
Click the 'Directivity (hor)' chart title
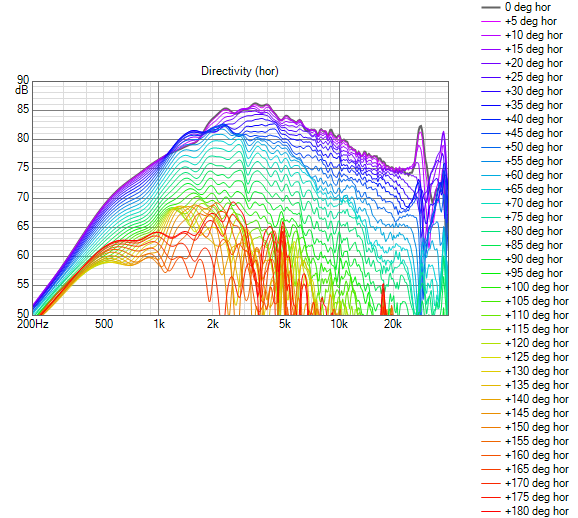(240, 71)
